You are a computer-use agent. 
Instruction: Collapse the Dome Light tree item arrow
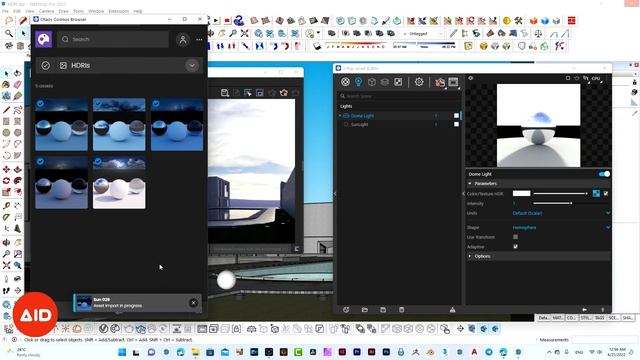(x=340, y=116)
